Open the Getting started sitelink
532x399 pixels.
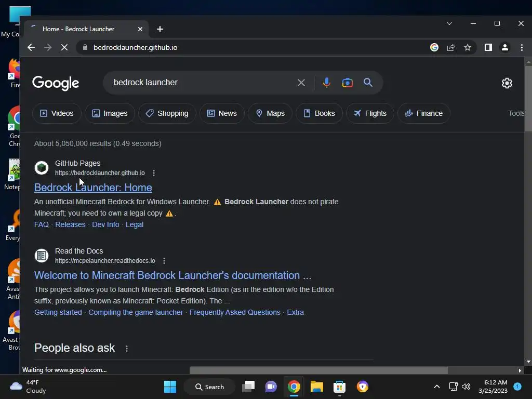[x=58, y=312]
